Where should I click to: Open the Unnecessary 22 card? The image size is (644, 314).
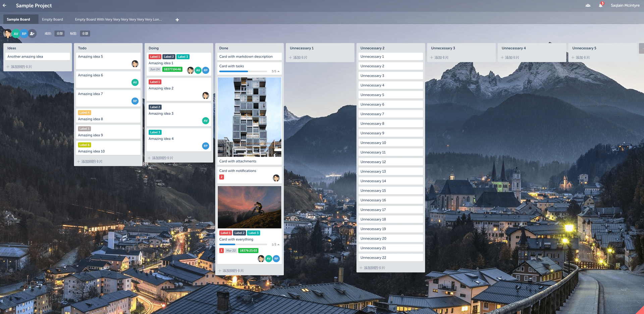(391, 258)
